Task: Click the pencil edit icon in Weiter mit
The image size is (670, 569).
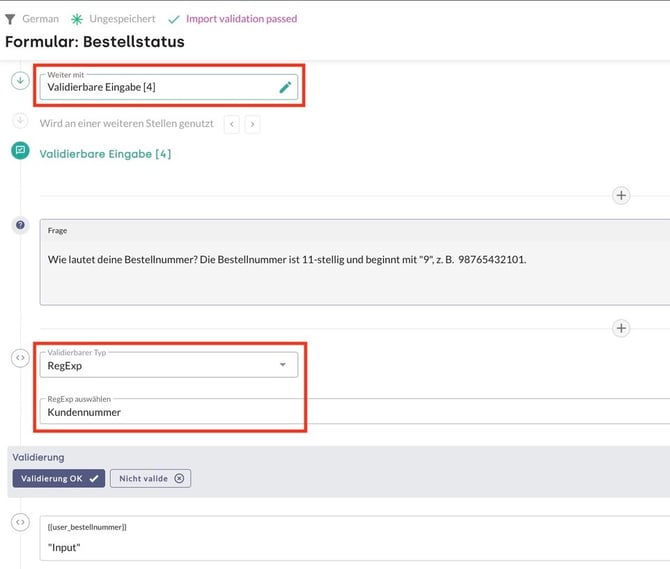Action: (x=285, y=87)
